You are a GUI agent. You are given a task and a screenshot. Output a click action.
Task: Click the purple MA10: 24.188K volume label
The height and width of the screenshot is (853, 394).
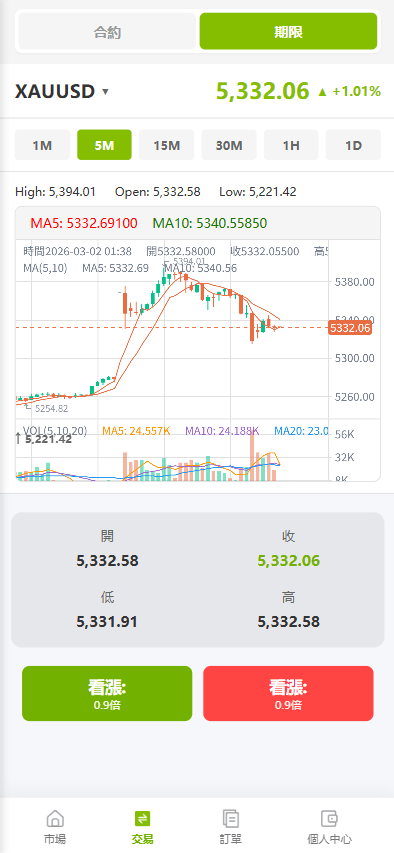pos(222,431)
